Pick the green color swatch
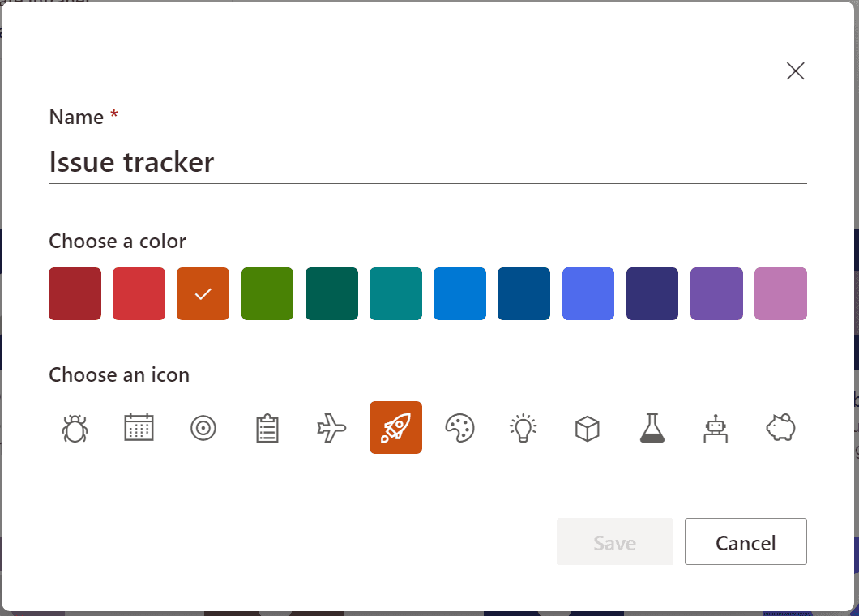This screenshot has height=616, width=859. [267, 293]
